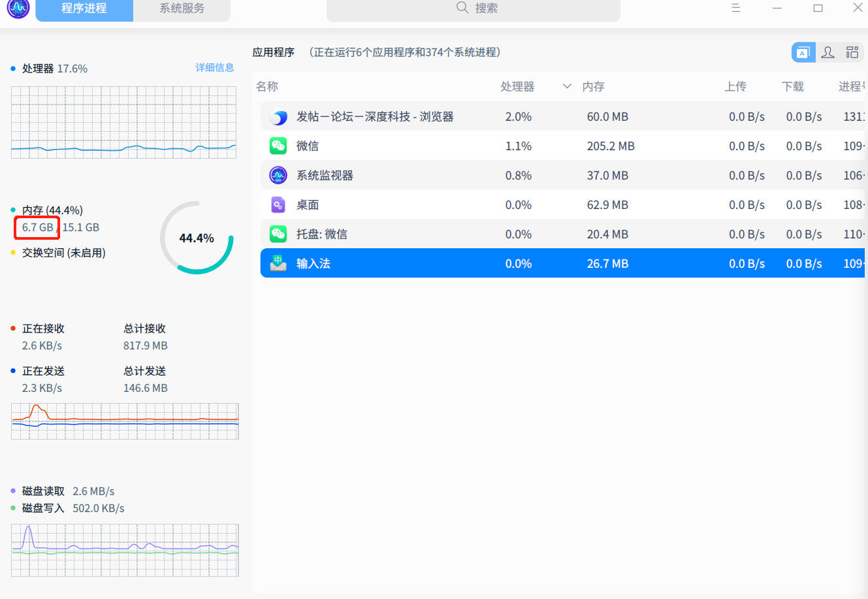
Task: Select the 系统监视器 process name
Action: pos(325,175)
